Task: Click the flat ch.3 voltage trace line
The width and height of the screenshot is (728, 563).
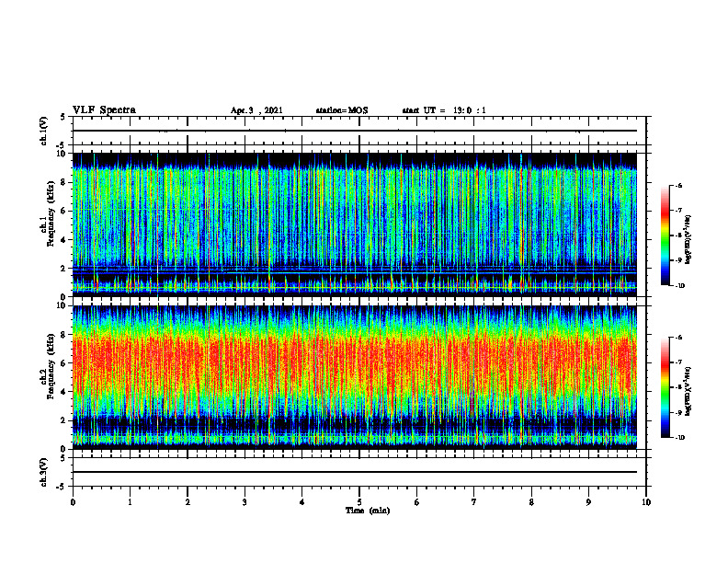Action: [355, 472]
